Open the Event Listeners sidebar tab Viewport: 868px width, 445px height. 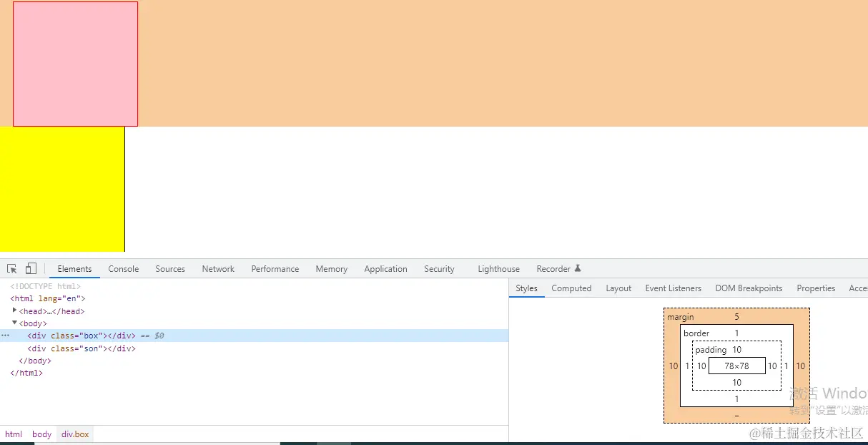674,288
